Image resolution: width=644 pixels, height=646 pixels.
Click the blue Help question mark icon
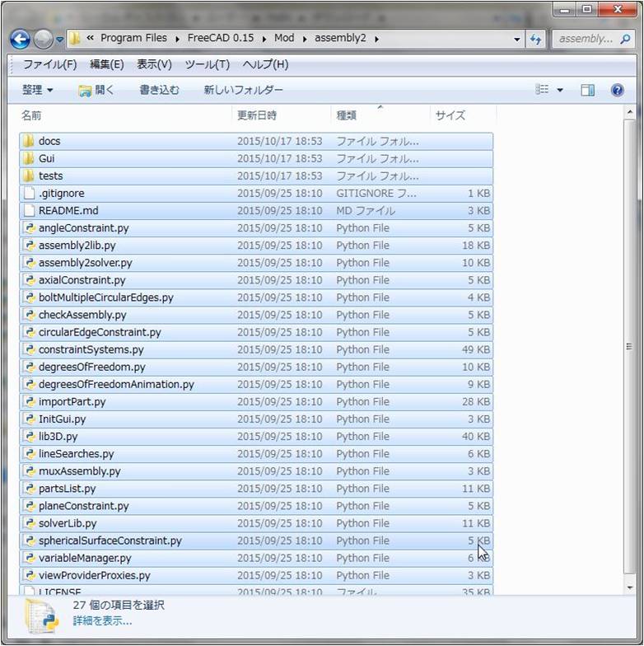618,90
